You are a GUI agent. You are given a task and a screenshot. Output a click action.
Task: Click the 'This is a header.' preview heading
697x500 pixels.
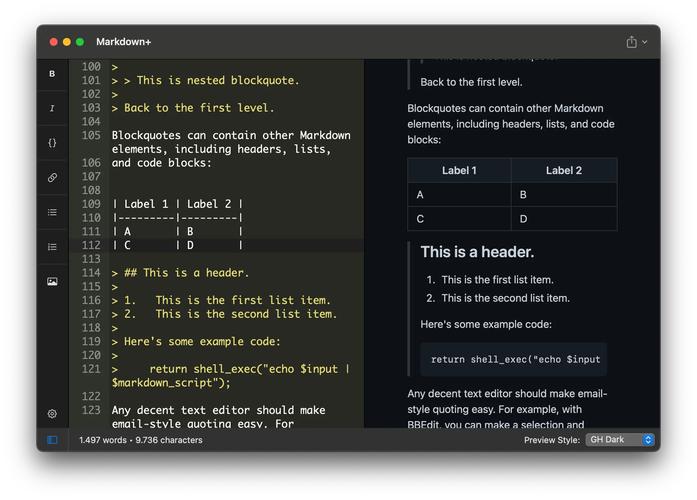tap(477, 252)
